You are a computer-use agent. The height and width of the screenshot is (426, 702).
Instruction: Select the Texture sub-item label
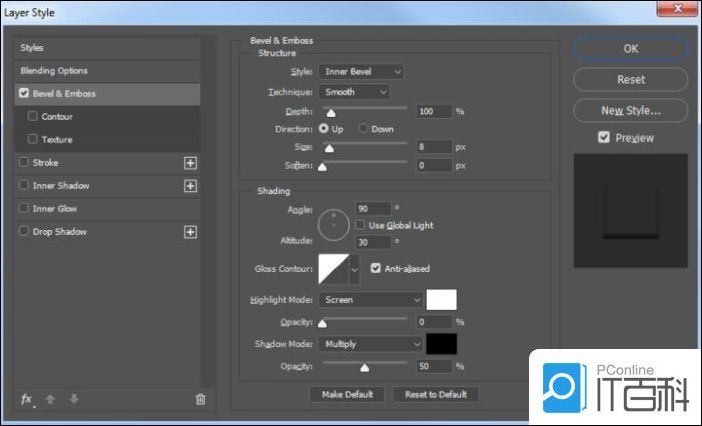click(57, 140)
